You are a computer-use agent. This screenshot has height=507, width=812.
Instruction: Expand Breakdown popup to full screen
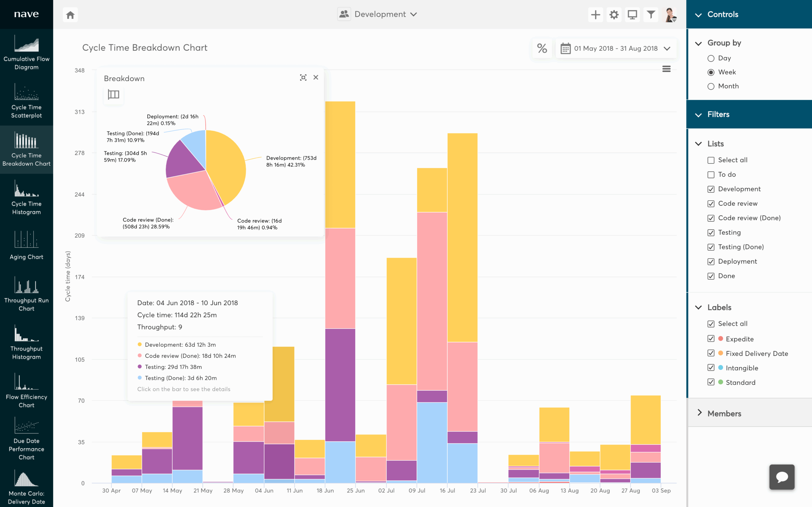click(303, 77)
